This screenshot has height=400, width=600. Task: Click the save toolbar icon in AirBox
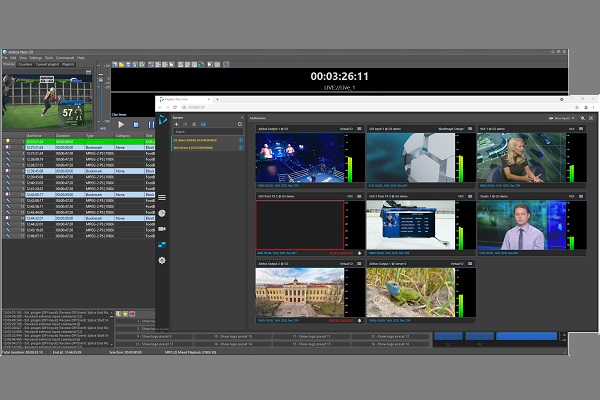coord(128,64)
